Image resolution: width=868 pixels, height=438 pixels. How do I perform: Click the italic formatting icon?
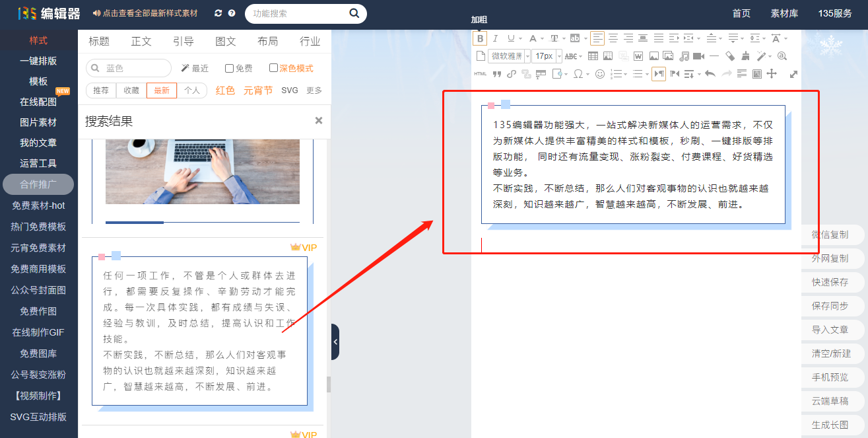(495, 38)
